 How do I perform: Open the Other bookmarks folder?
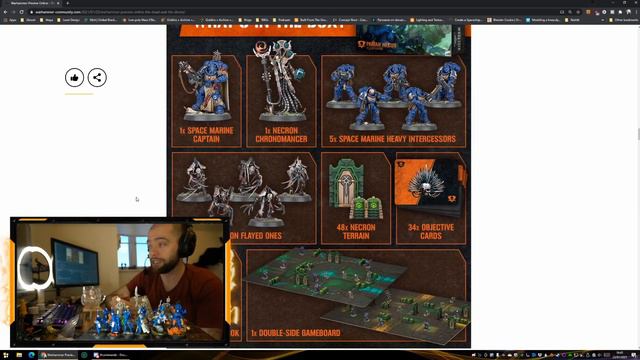pos(623,20)
